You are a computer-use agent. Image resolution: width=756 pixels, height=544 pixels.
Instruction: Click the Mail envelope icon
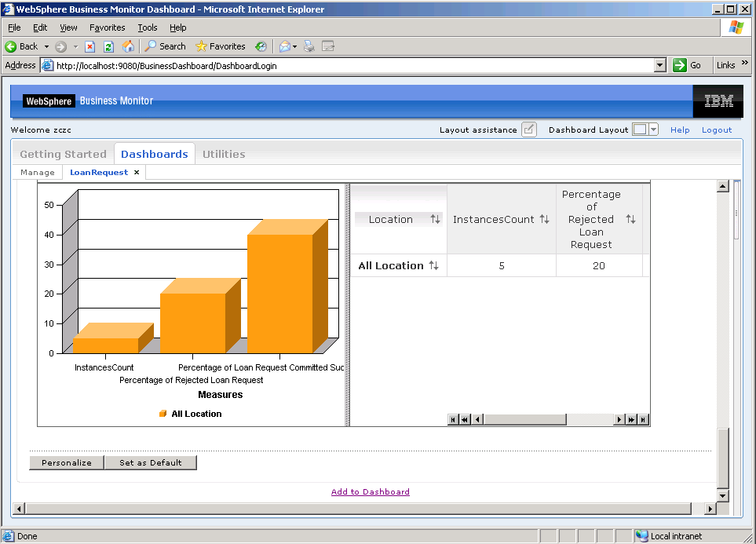(x=285, y=46)
